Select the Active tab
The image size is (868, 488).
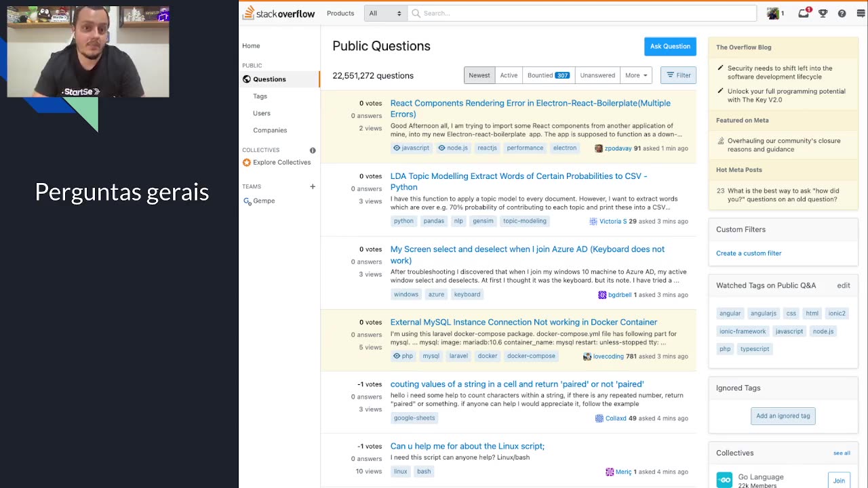pos(509,75)
